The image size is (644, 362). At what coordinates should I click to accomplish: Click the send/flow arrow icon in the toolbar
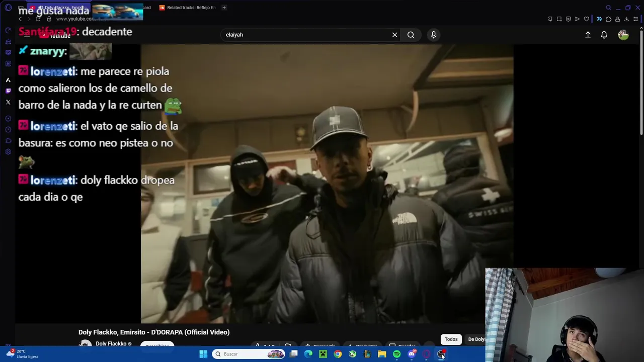click(x=577, y=19)
